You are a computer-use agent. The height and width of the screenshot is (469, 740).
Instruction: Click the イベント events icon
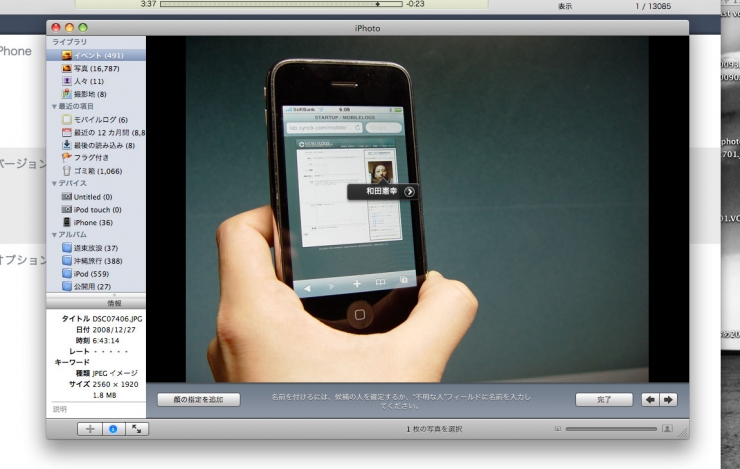[67, 55]
